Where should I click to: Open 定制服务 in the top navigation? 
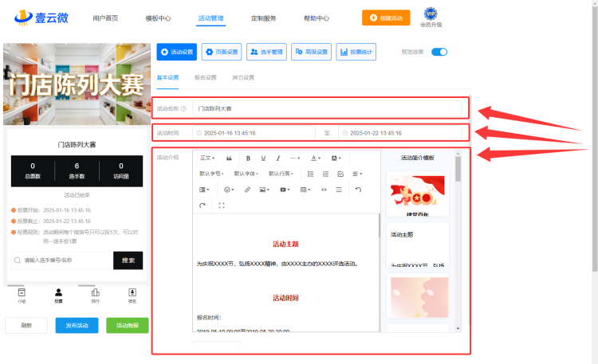tap(264, 18)
